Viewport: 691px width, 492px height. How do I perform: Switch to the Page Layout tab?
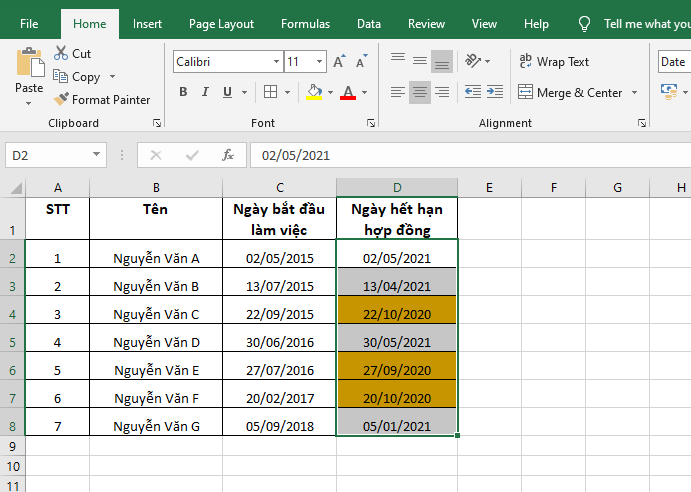pyautogui.click(x=221, y=24)
